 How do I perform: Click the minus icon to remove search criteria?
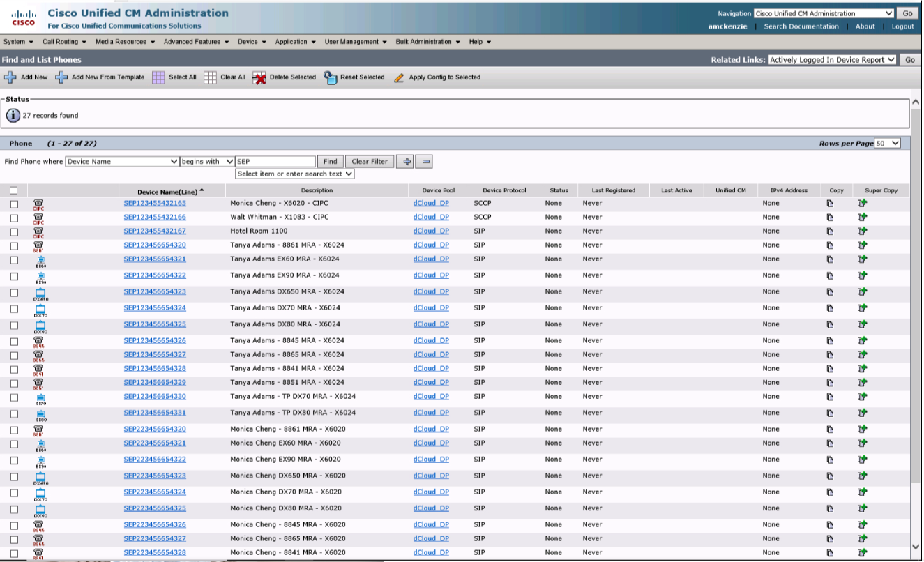pyautogui.click(x=425, y=162)
